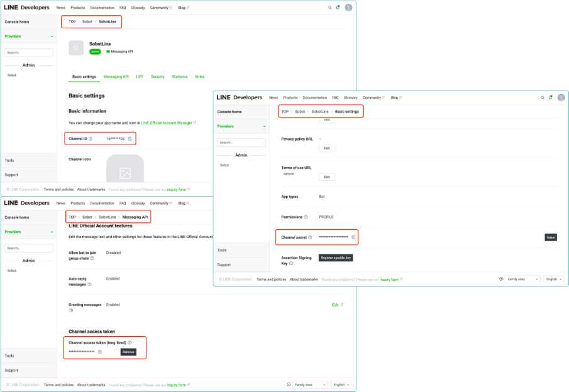The width and height of the screenshot is (569, 392).
Task: Open Channel access token (long-lived) help icon
Action: pyautogui.click(x=130, y=342)
